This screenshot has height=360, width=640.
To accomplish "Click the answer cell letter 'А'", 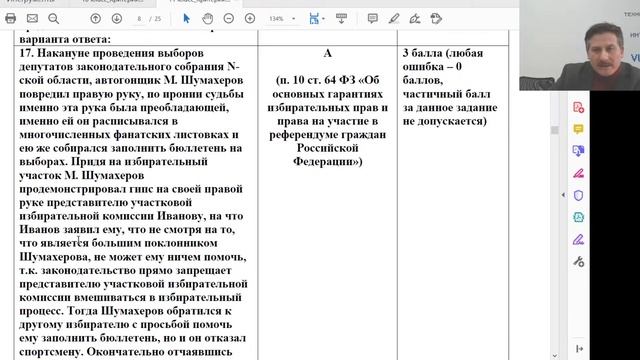I will tap(327, 53).
